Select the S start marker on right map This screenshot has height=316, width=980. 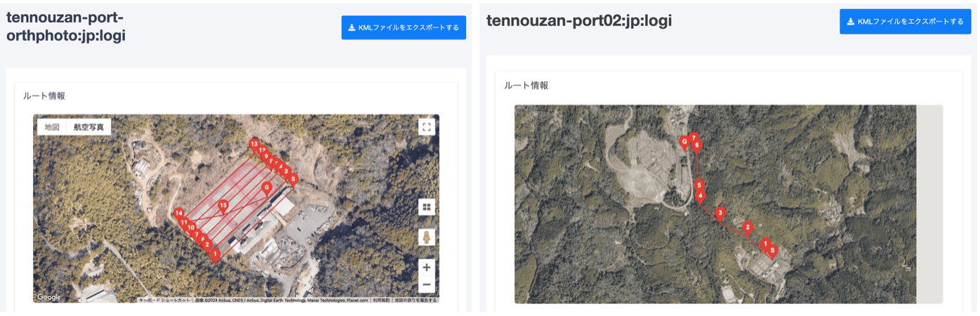pos(773,251)
